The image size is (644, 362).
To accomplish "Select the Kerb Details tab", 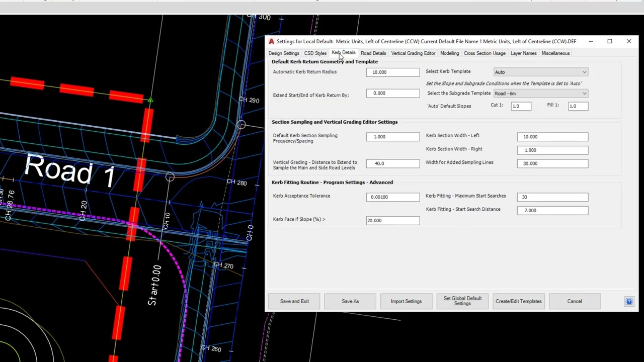I will [344, 53].
